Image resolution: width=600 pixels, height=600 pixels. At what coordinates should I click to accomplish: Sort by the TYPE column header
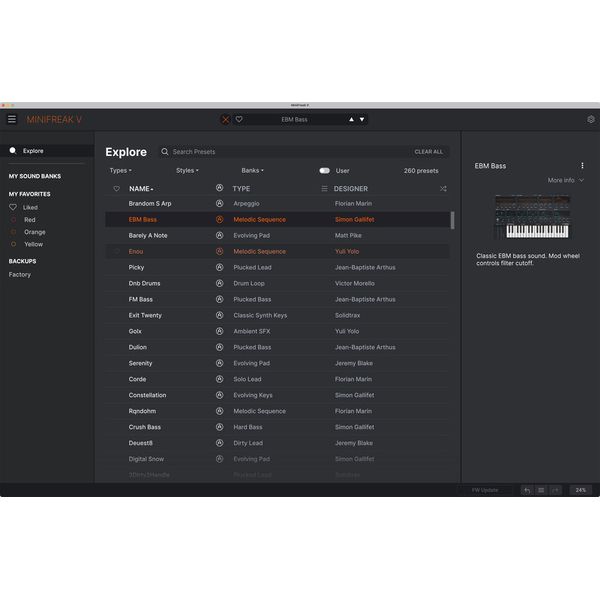tap(241, 189)
